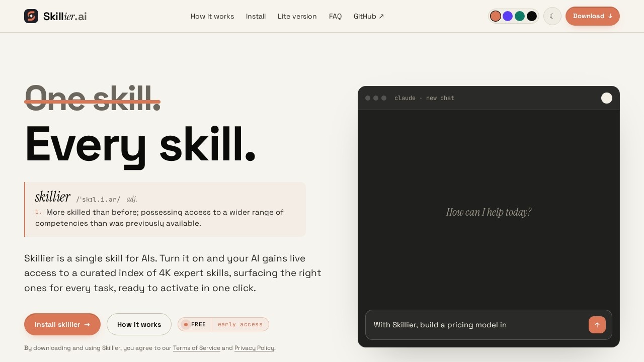This screenshot has width=644, height=362.
Task: Click the FREE early access badge
Action: 223,324
